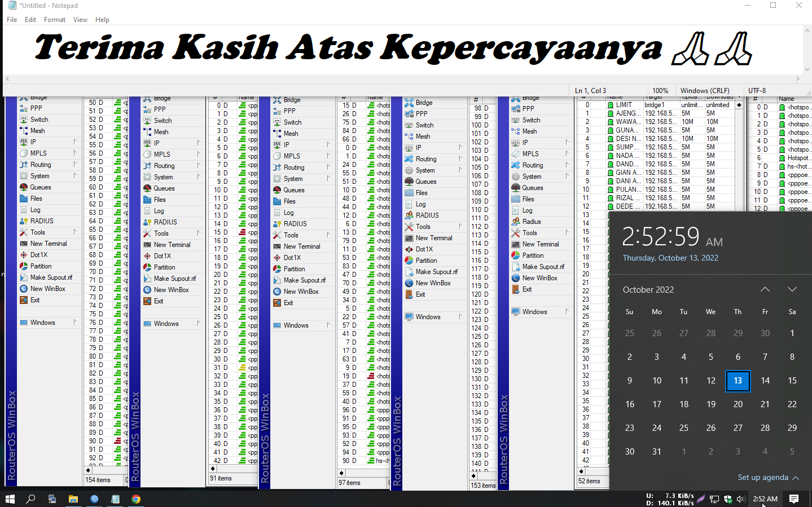
Task: Open Files in the 154-items WinBox window
Action: (x=36, y=199)
